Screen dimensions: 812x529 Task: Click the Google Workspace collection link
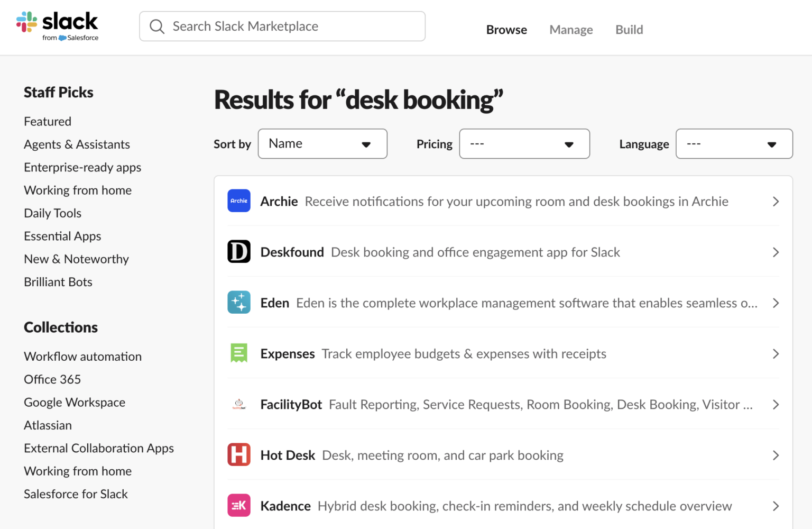[74, 402]
